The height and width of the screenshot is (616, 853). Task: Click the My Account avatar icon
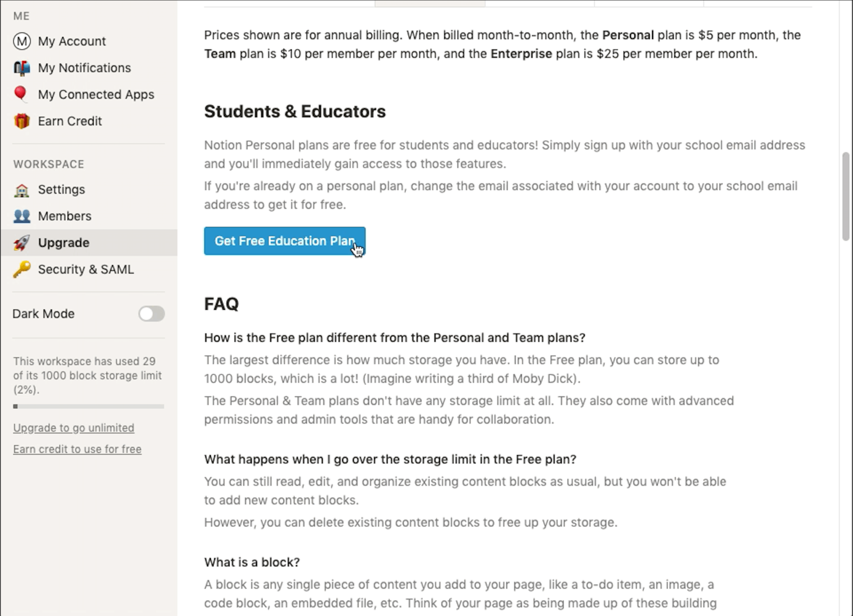22,41
